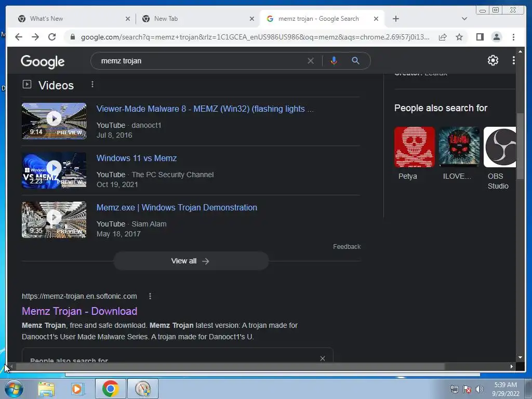Open the Windows Start menu orb
This screenshot has height=399, width=532.
pyautogui.click(x=14, y=389)
